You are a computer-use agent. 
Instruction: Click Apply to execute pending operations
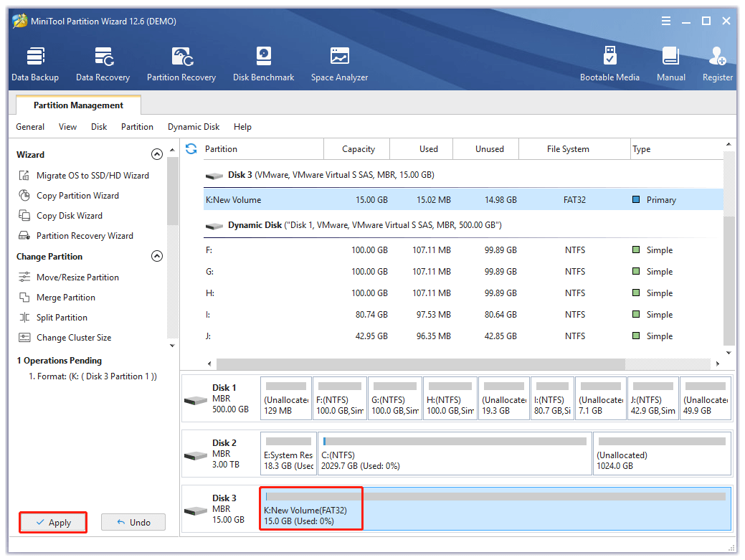(53, 523)
